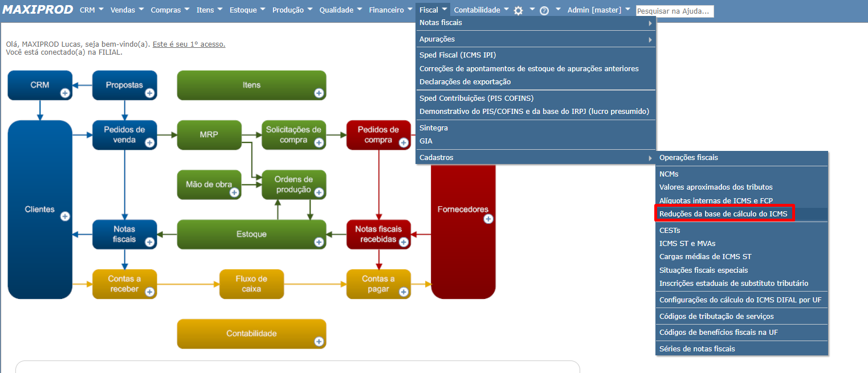Click the MRP box in flowchart
This screenshot has width=868, height=373.
(209, 135)
